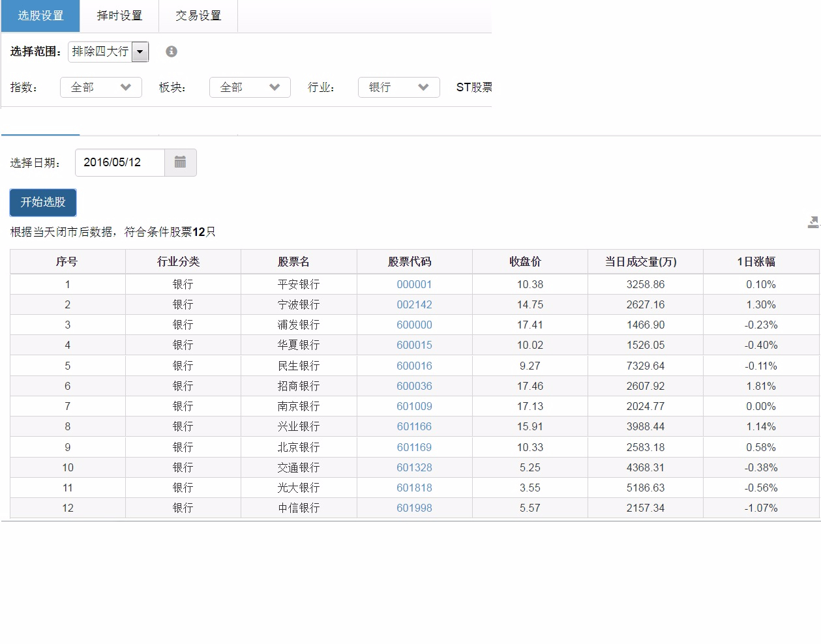Expand the 指数 dropdown set to 全部
The height and width of the screenshot is (644, 821).
[x=101, y=87]
